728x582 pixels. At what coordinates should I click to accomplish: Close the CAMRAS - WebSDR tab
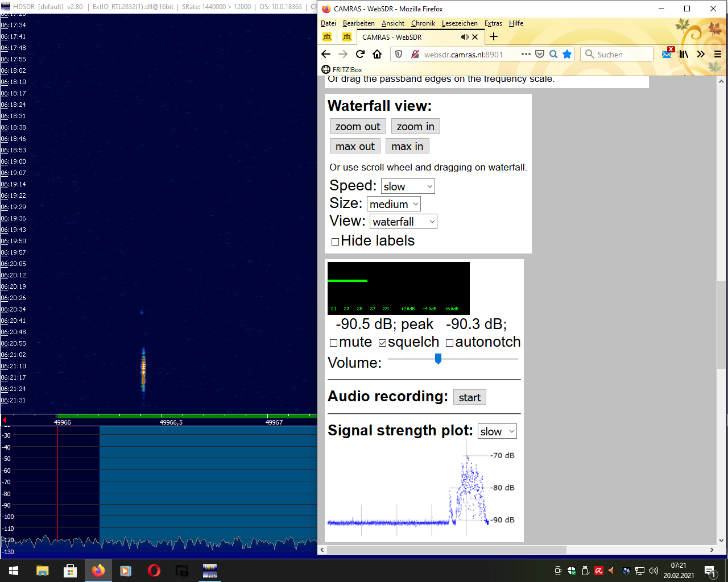[x=475, y=37]
